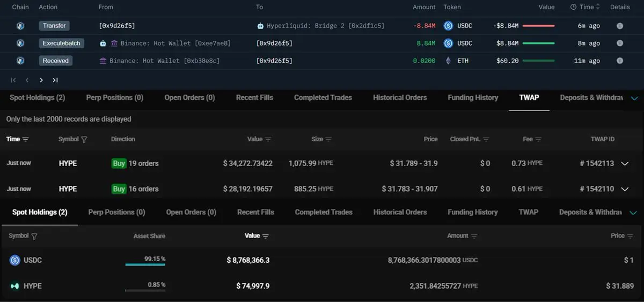Open [0x9d26f5] sender address in Transfer row
This screenshot has width=644, height=302.
click(117, 26)
